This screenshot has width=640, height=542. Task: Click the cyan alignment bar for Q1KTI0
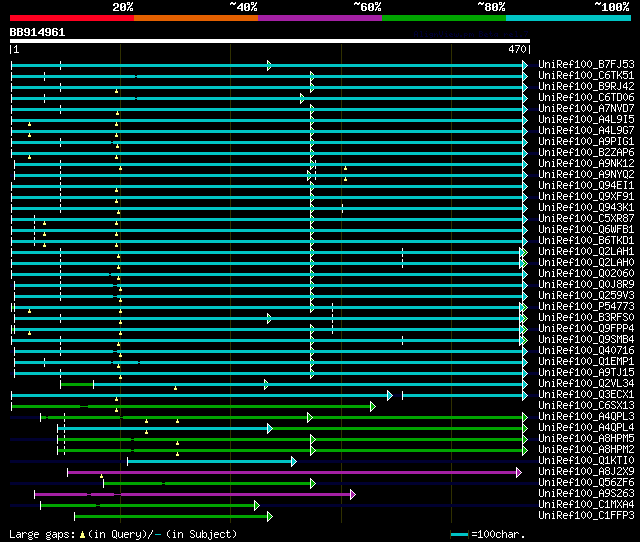pos(210,462)
